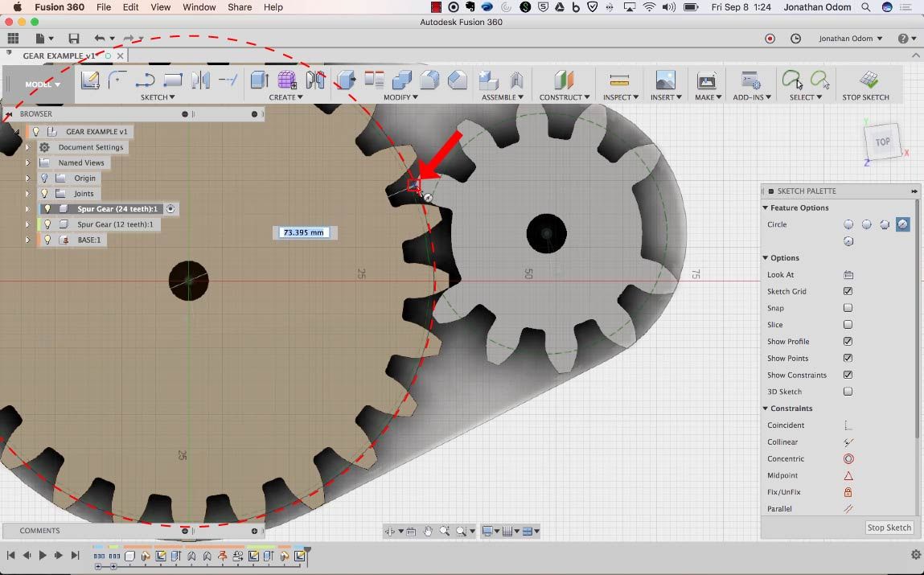The image size is (924, 575).
Task: Enable the Snap checkbox
Action: click(x=848, y=308)
